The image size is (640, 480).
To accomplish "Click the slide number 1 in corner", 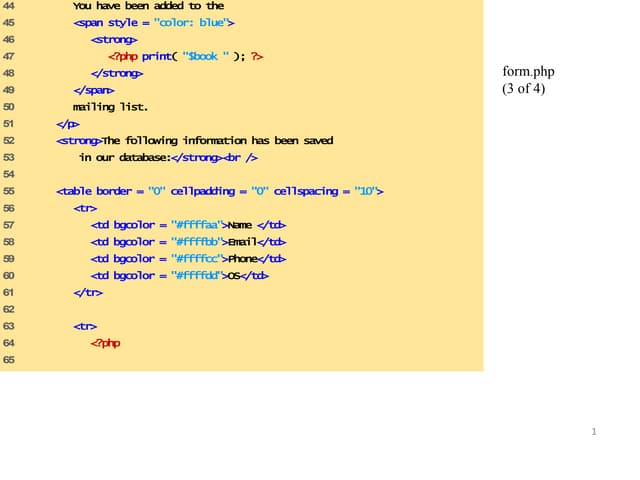I will coord(594,432).
